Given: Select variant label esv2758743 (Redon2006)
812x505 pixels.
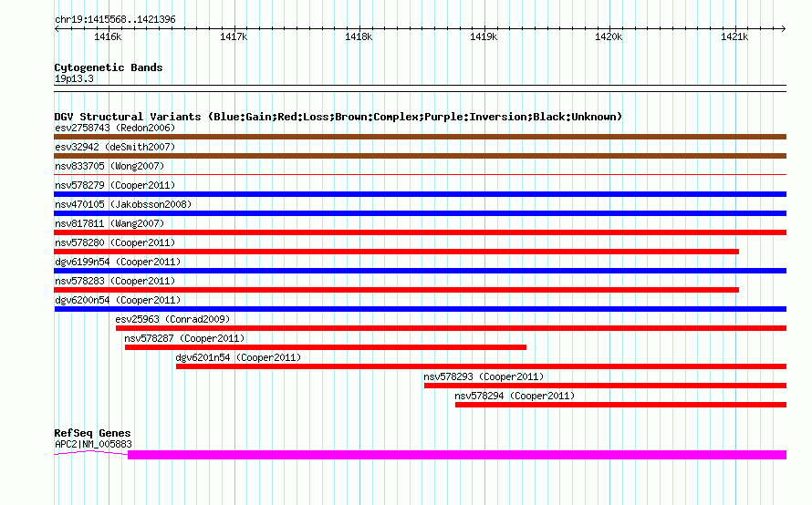Looking at the screenshot, I should [115, 128].
